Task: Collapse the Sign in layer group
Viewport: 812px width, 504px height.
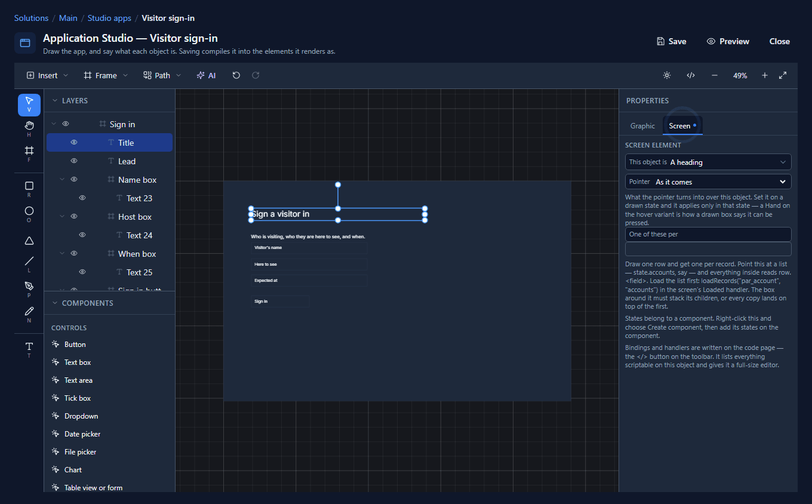Action: click(54, 124)
